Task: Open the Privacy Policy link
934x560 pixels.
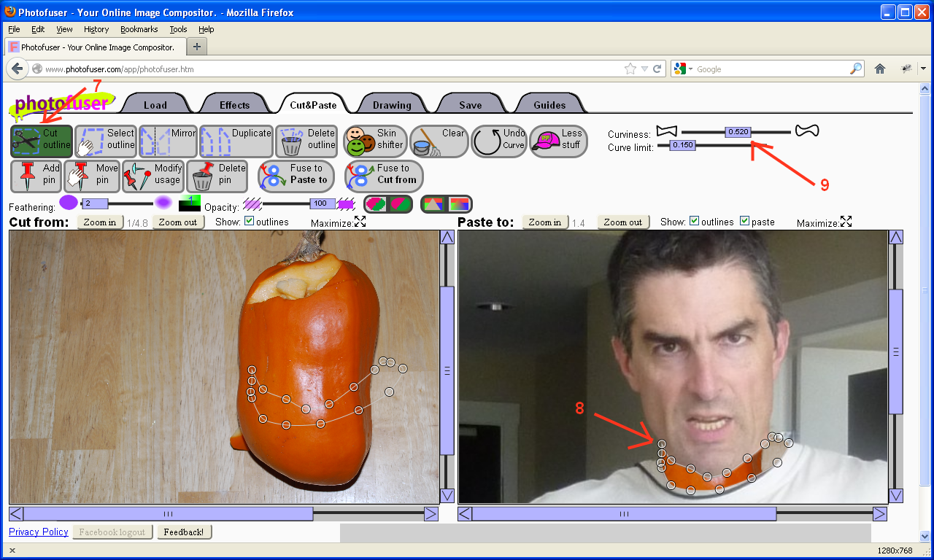Action: pos(39,532)
